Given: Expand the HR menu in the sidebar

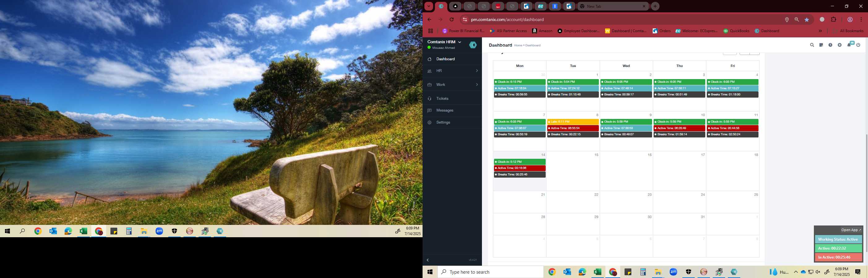Looking at the screenshot, I should click(x=452, y=71).
